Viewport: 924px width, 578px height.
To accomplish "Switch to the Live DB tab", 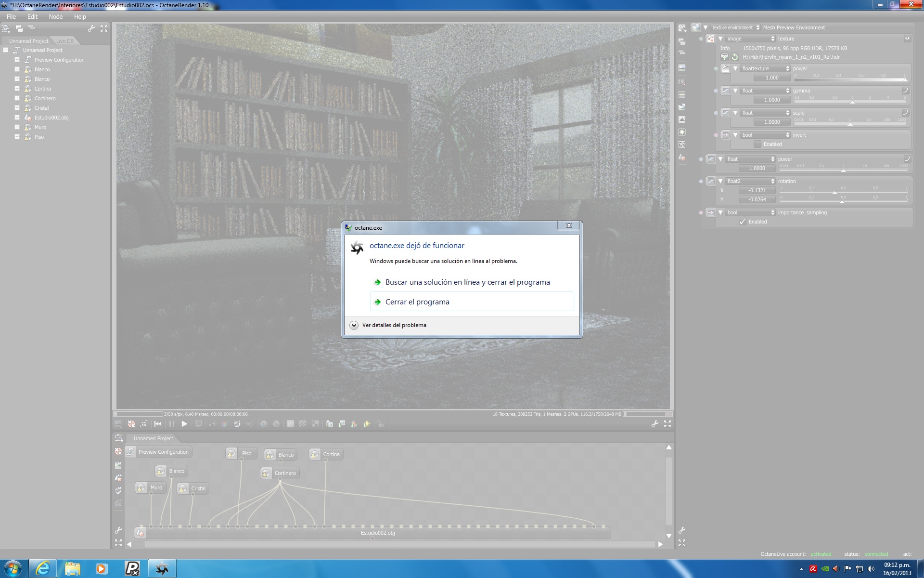I will click(x=64, y=41).
